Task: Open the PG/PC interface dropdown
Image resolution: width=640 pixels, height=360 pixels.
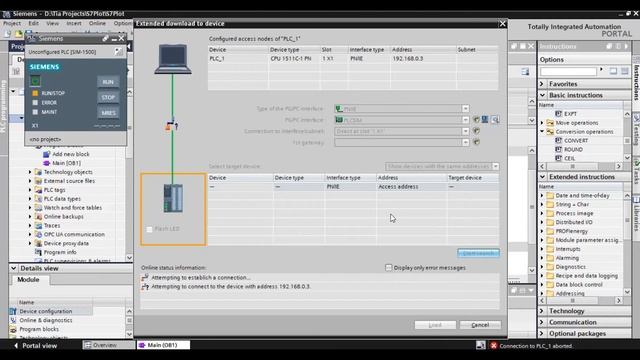Action: (465, 120)
